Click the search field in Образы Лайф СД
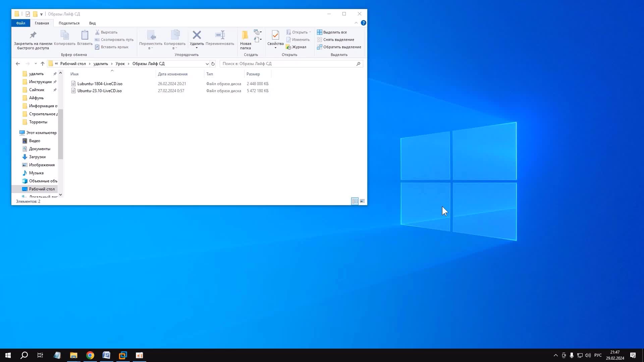This screenshot has height=362, width=644. point(288,64)
